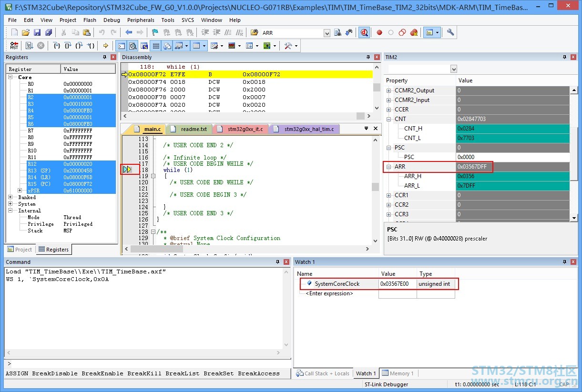
Task: Open the Memory 1 tab
Action: [x=398, y=373]
